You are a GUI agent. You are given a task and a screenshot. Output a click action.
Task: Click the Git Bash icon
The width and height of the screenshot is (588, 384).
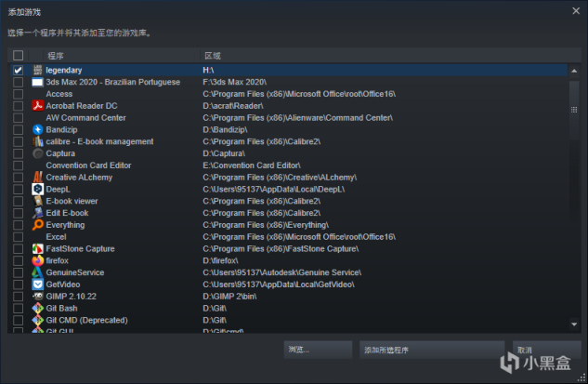(x=37, y=308)
